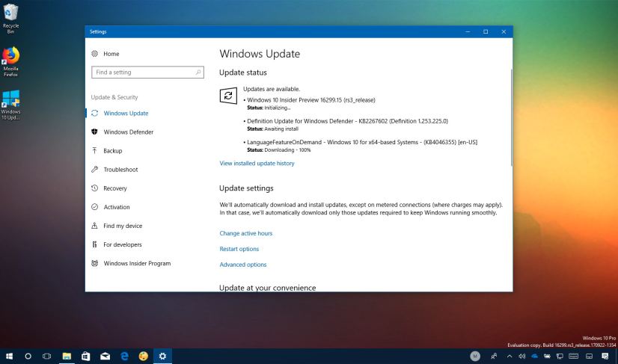
Task: Click the network tray icon
Action: click(560, 356)
